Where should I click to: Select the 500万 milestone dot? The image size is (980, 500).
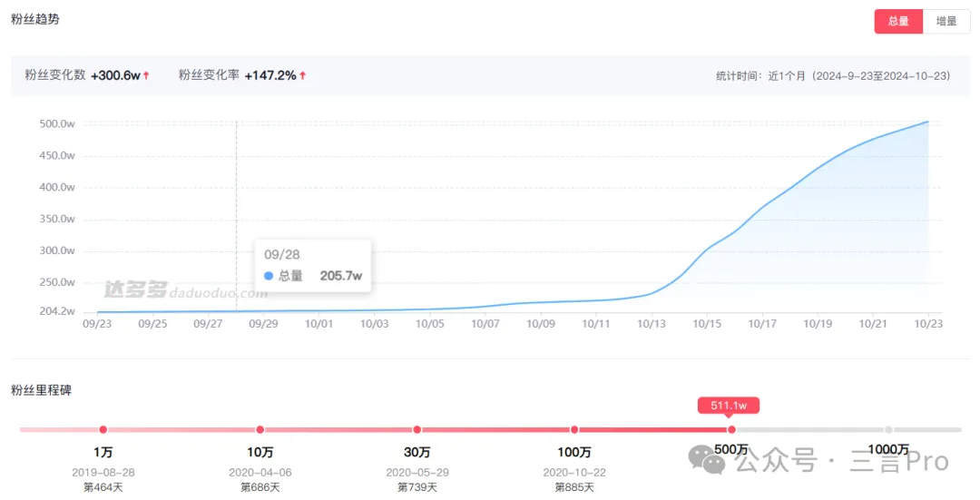click(x=731, y=429)
